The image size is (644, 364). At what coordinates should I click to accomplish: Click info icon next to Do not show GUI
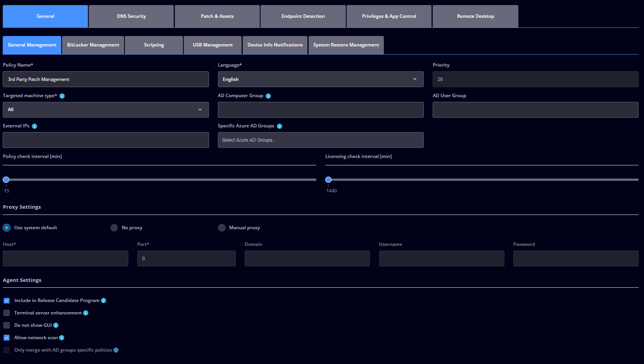point(56,325)
